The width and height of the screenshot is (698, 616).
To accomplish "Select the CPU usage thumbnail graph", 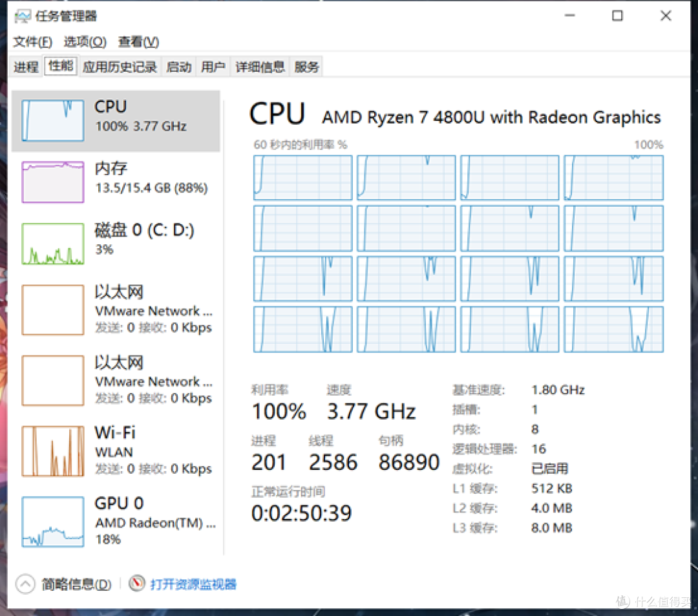I will tap(53, 121).
